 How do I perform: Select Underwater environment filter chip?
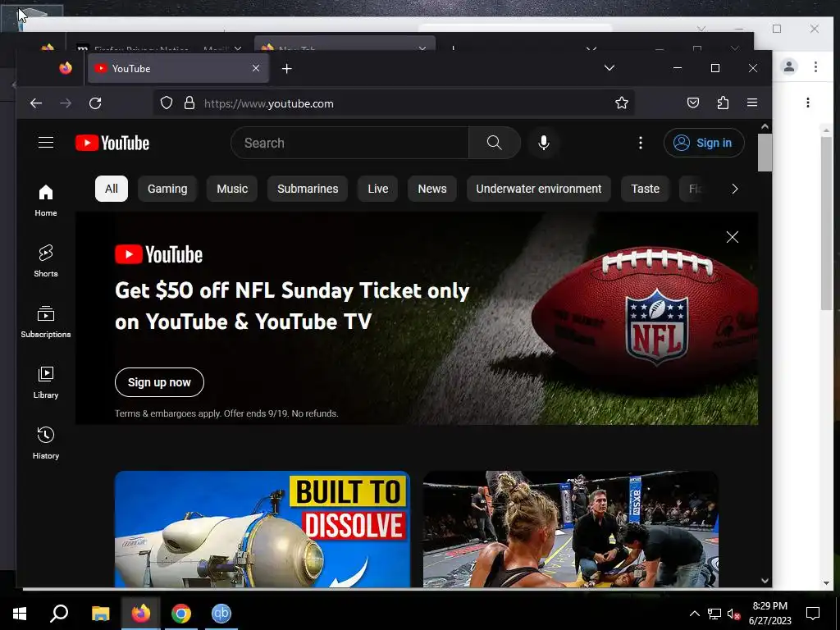pyautogui.click(x=538, y=189)
